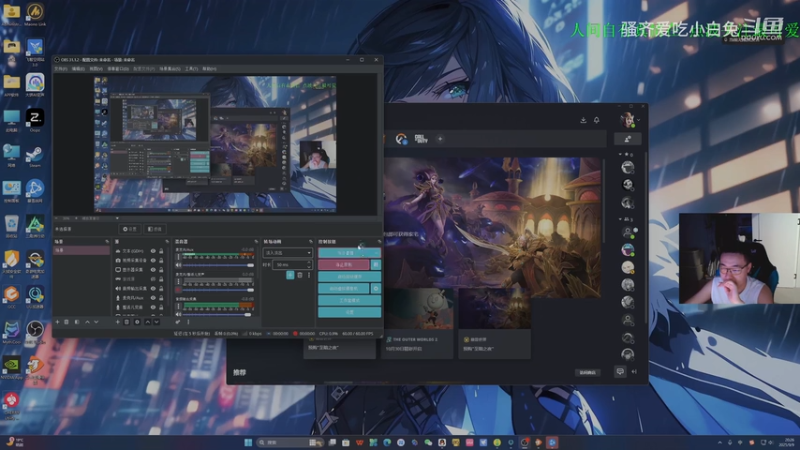Viewport: 800px width, 450px height.
Task: Add a transition with the plus icon
Action: coord(290,275)
